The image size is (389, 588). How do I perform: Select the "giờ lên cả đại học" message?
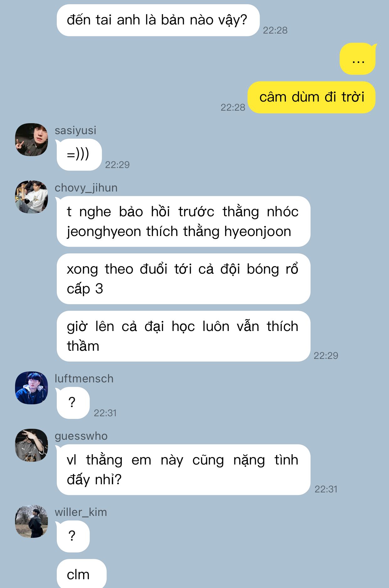183,336
